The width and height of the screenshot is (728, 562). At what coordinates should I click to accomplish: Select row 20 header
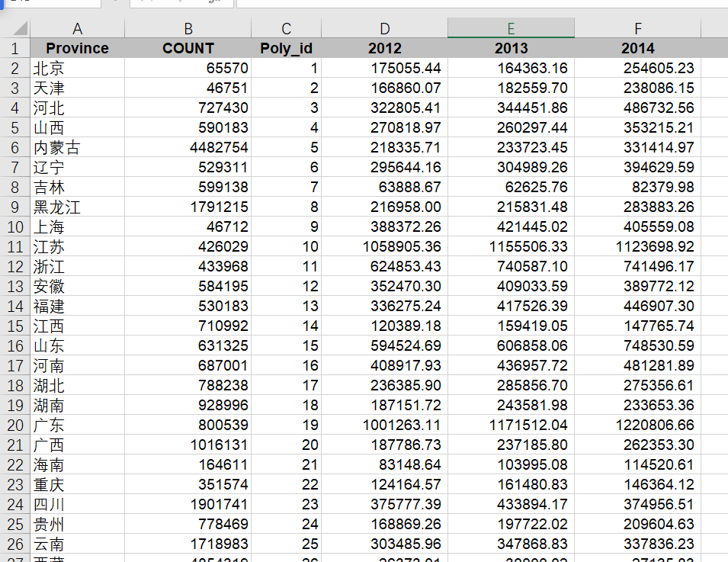click(14, 425)
